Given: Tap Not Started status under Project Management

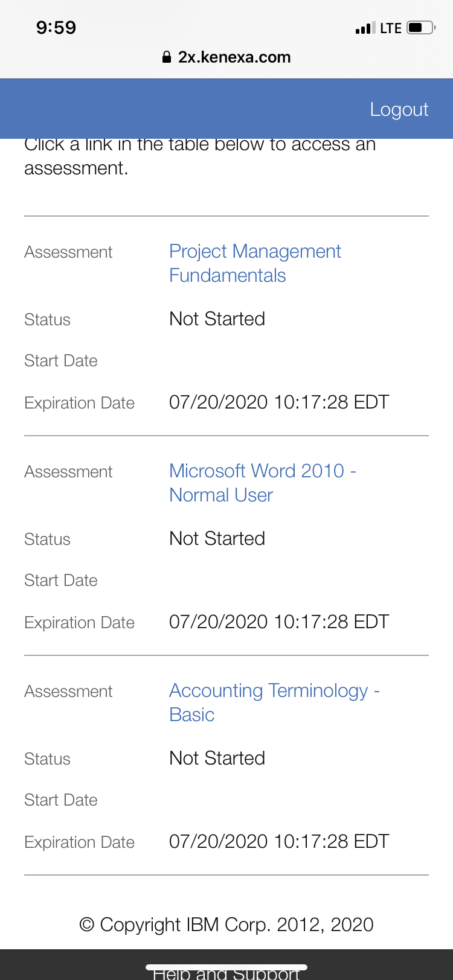Looking at the screenshot, I should point(217,319).
